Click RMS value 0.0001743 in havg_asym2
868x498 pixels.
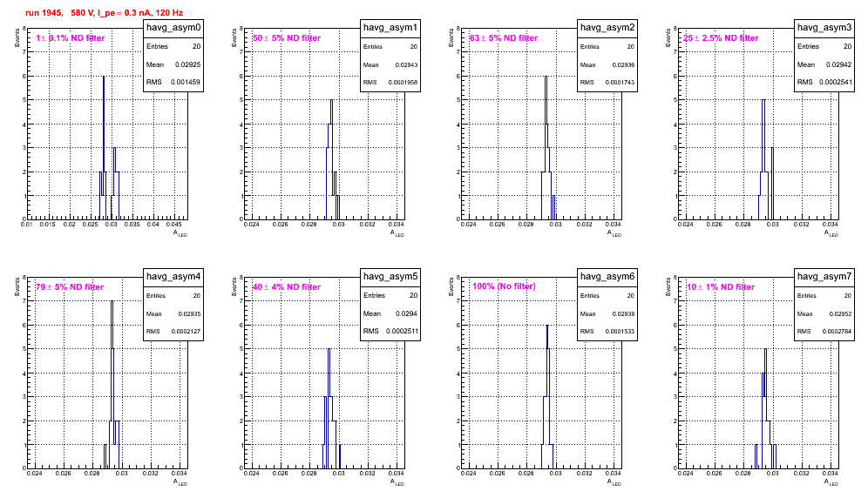click(620, 83)
